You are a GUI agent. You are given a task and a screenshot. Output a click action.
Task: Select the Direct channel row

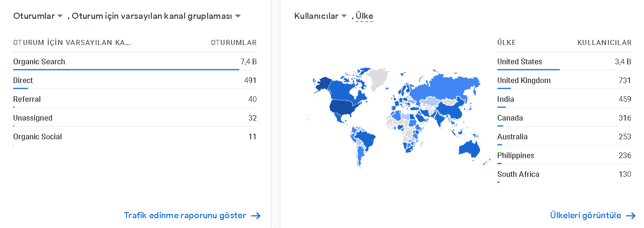point(135,80)
